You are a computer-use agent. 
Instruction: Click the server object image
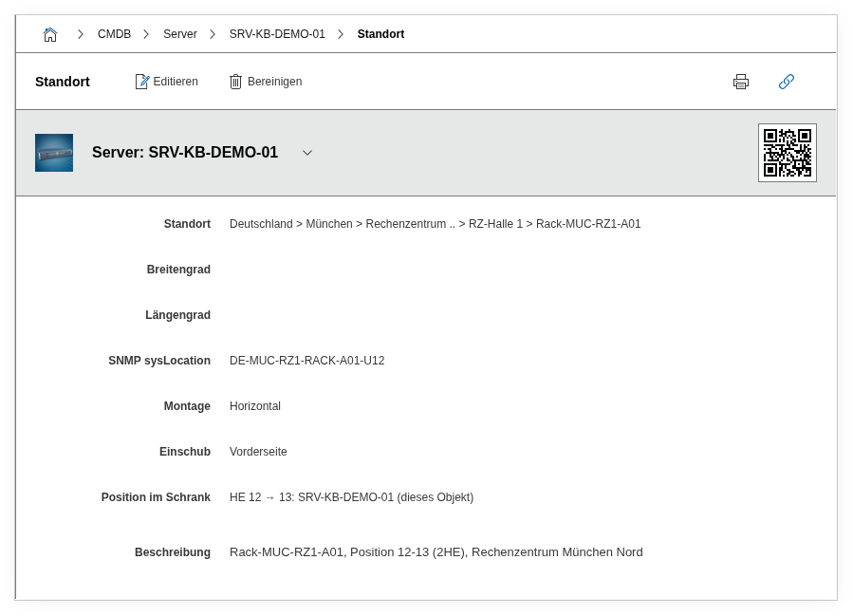point(54,153)
